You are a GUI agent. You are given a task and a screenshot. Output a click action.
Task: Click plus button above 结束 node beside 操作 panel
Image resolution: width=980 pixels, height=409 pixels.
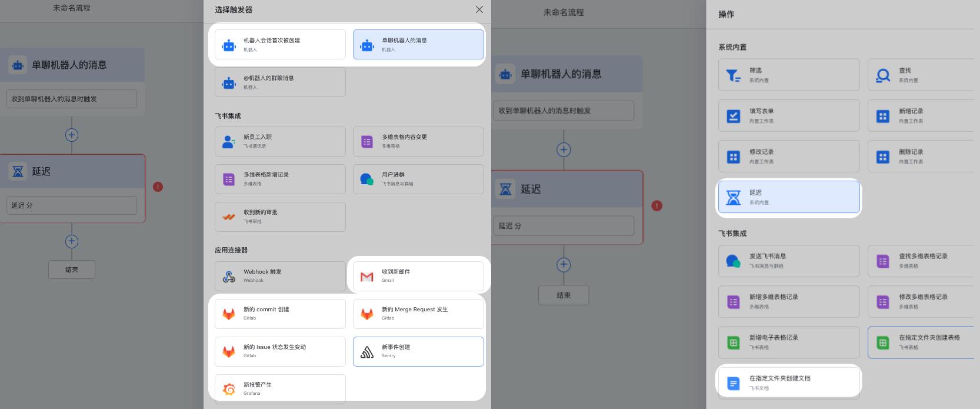[564, 264]
